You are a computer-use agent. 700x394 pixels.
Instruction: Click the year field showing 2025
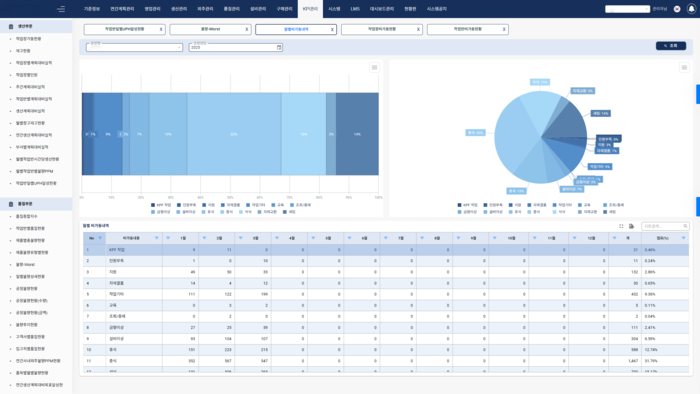tap(235, 47)
